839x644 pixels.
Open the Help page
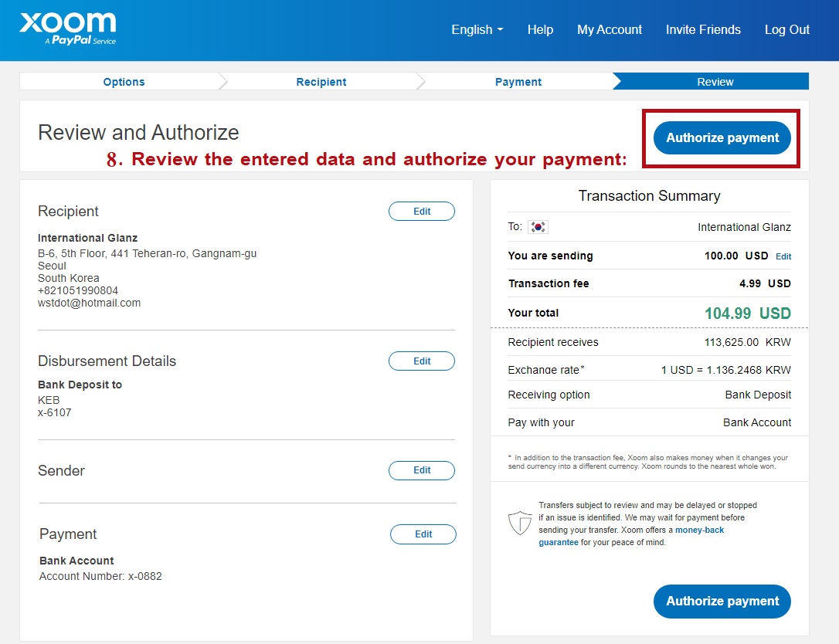(x=540, y=30)
